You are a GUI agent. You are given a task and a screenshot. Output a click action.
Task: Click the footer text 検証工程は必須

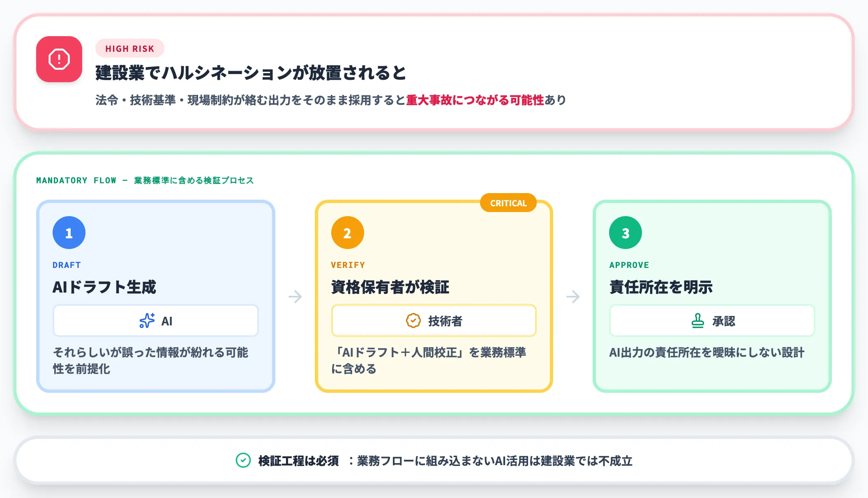[299, 461]
